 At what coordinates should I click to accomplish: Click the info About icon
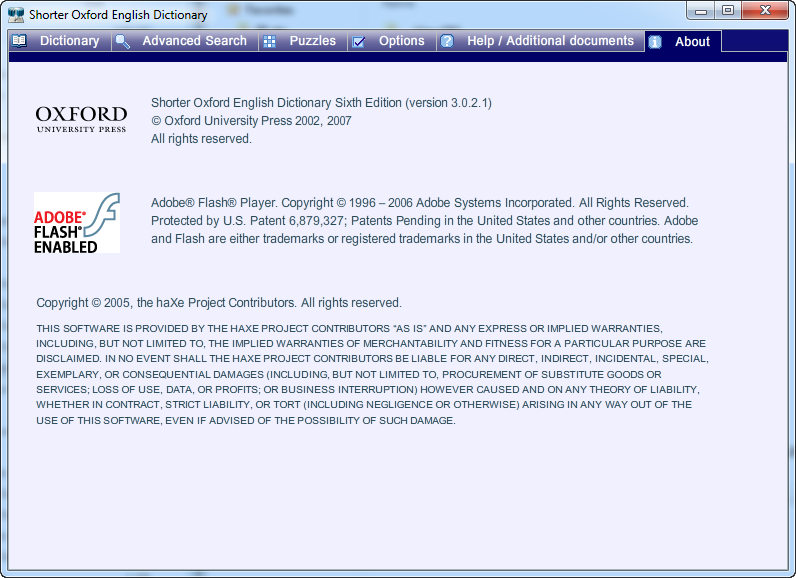(x=655, y=42)
